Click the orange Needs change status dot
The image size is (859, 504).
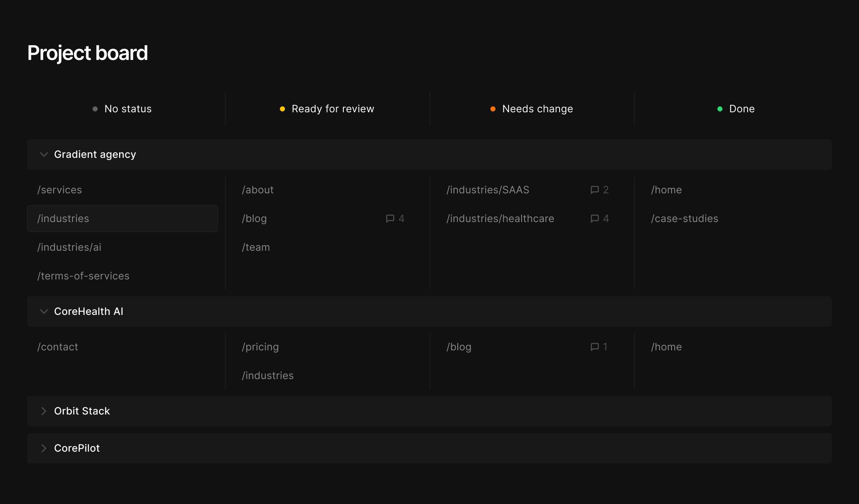pos(493,109)
